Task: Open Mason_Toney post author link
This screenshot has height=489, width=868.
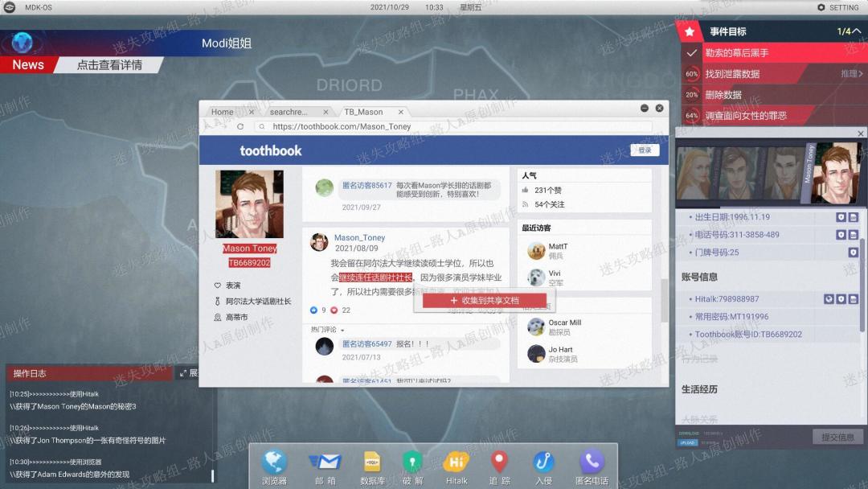Action: 359,237
